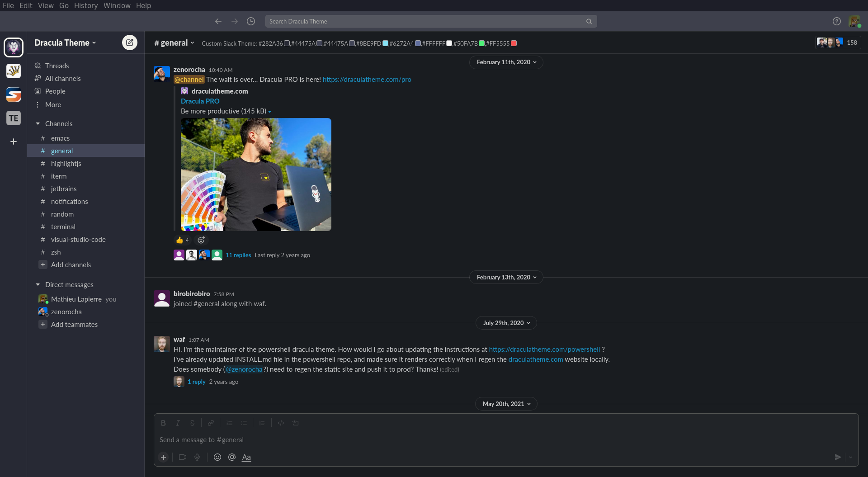Viewport: 868px width, 477px height.
Task: Open help question mark icon
Action: [x=837, y=21]
